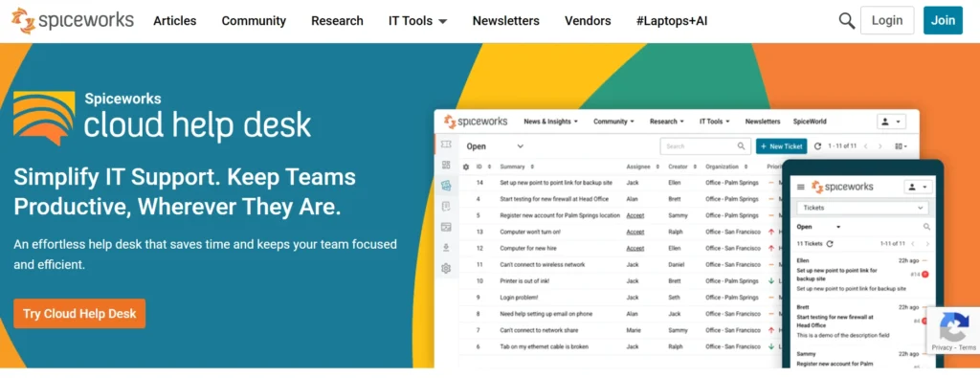Open the hamburger menu in the mobile preview

tap(801, 187)
